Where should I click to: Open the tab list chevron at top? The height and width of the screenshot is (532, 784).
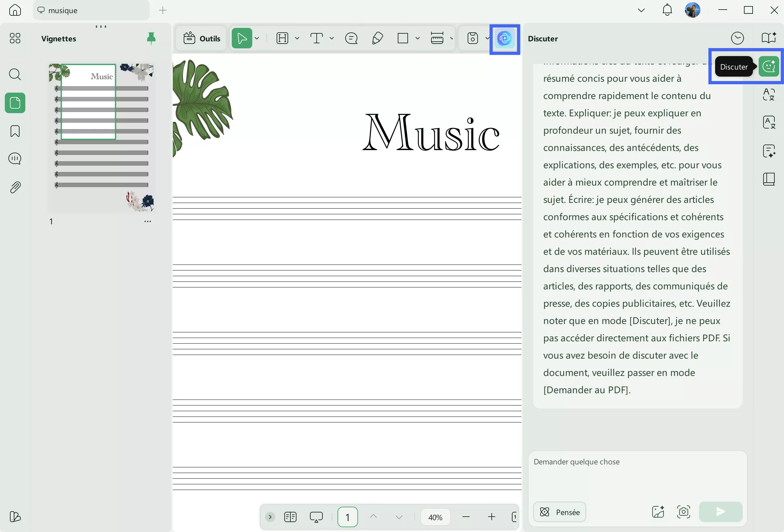pos(641,10)
